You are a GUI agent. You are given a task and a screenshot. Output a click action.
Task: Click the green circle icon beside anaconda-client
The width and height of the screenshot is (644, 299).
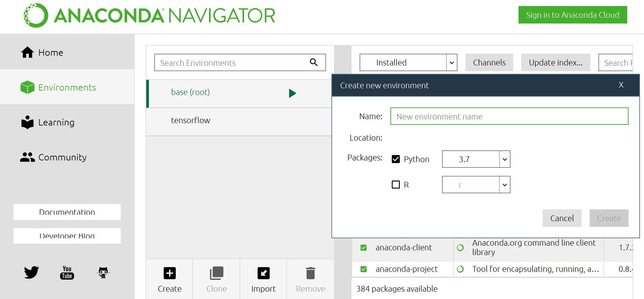[x=460, y=248]
